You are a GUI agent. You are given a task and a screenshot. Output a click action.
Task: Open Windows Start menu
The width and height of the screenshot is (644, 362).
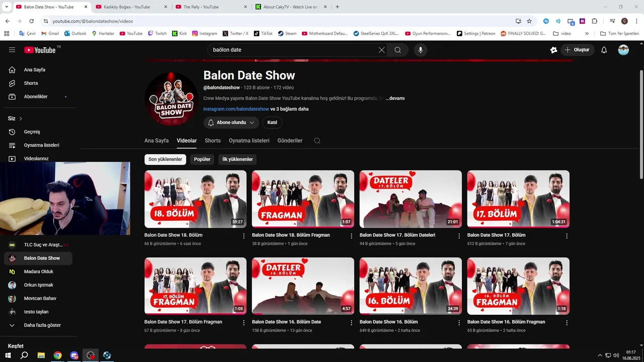pyautogui.click(x=9, y=355)
